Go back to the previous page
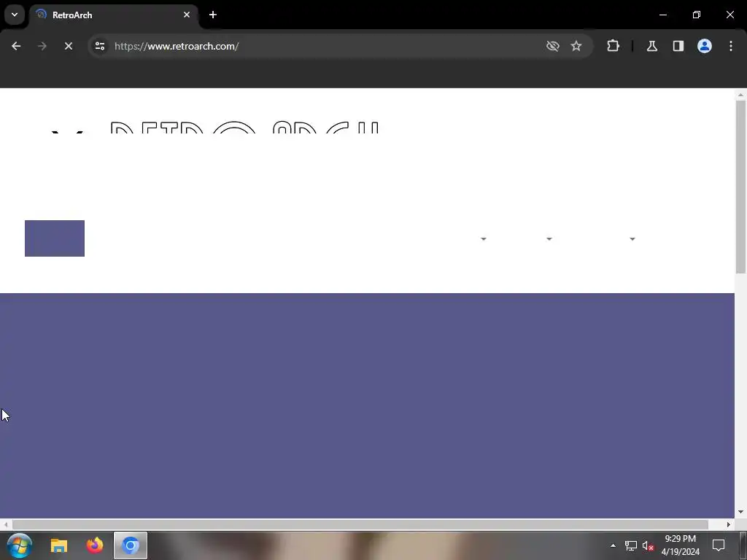Screen dimensions: 747x560 [16, 46]
